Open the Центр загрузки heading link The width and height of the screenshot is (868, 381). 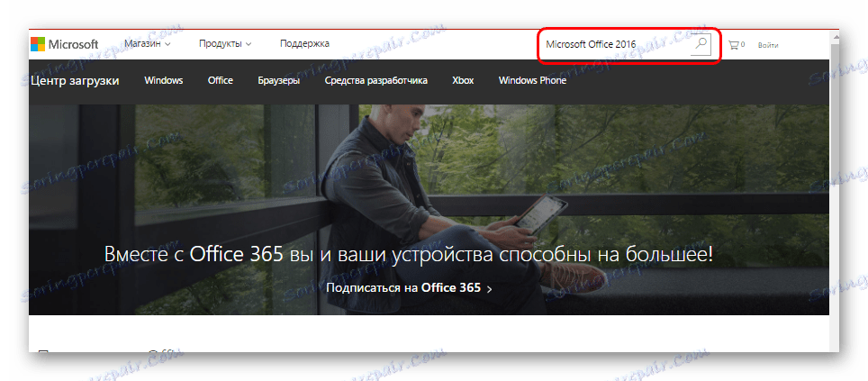(x=75, y=81)
